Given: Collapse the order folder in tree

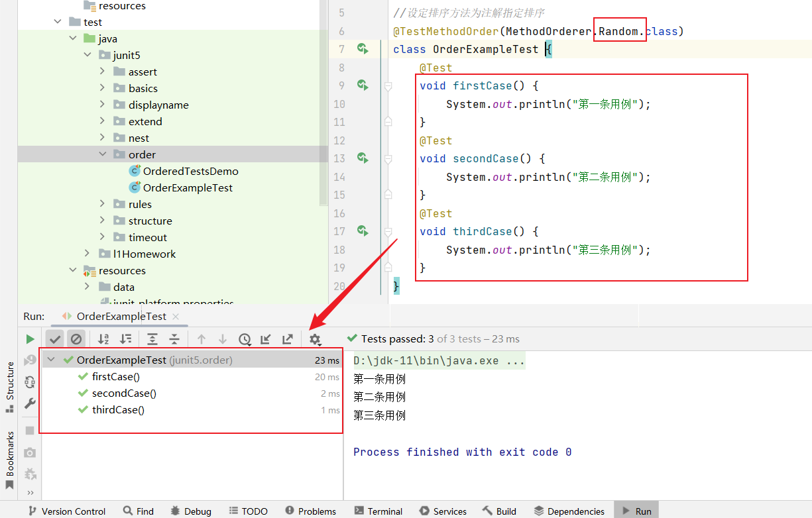Looking at the screenshot, I should [x=102, y=154].
